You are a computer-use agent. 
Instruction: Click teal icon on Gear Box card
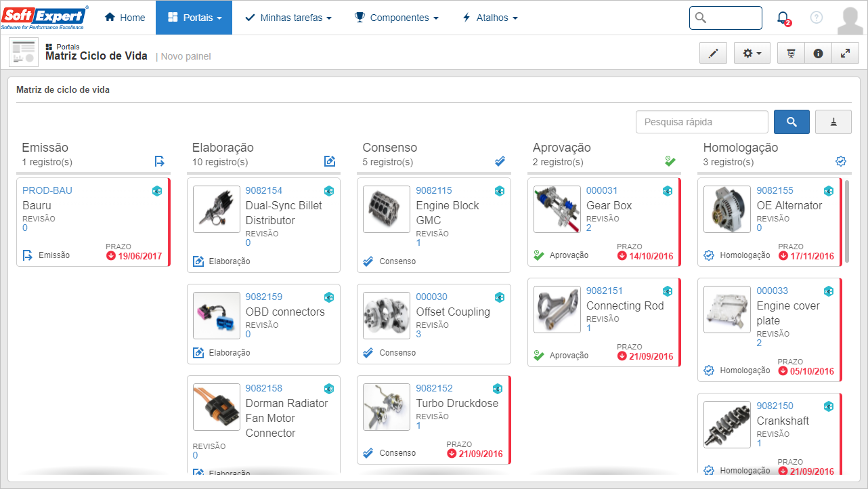tap(668, 191)
